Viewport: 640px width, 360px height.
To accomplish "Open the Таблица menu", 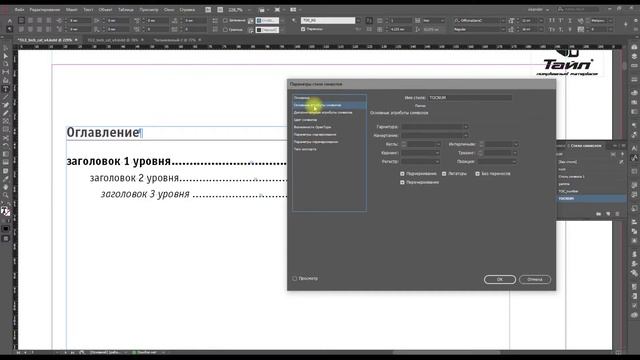I will (126, 9).
